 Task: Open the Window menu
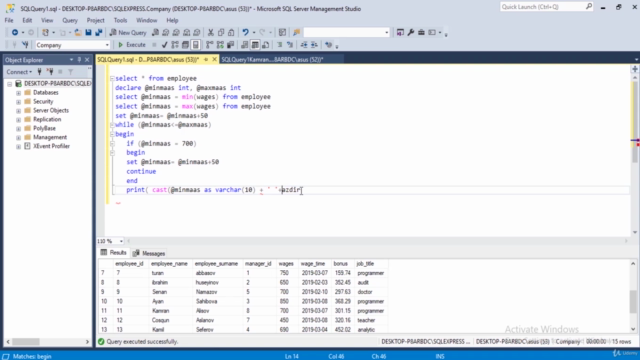click(147, 20)
